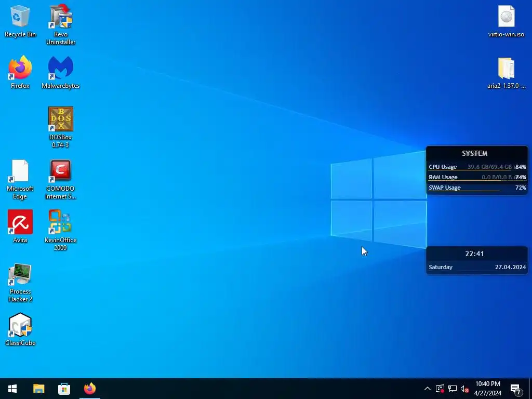Click the Microsoft Edge desktop shortcut
Screen dimensions: 532x399
point(20,179)
